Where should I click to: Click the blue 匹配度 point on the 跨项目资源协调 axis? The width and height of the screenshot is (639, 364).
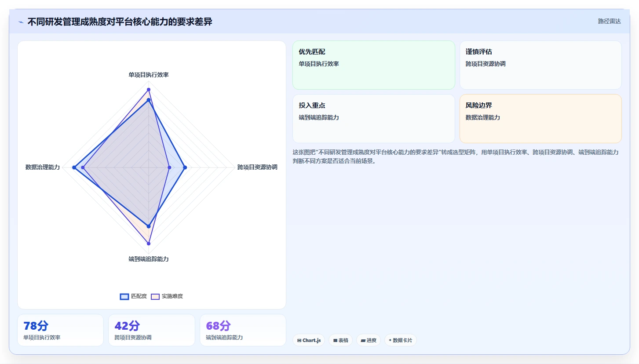[185, 167]
